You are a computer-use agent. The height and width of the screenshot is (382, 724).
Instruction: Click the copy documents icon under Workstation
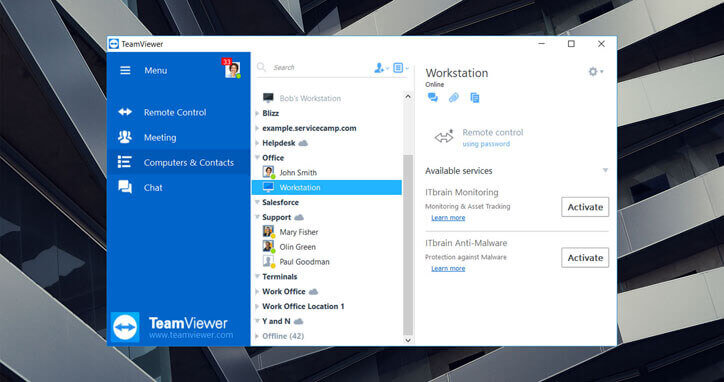pyautogui.click(x=475, y=97)
